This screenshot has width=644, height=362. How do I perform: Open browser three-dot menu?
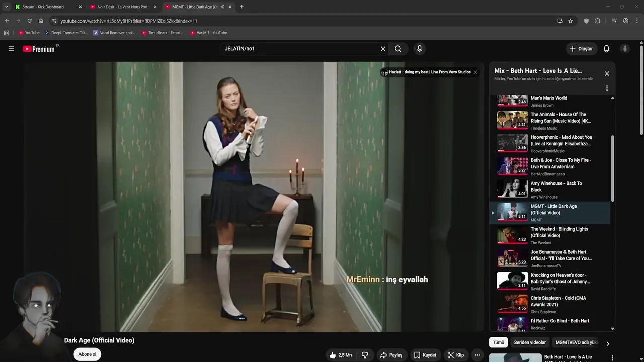pos(637,21)
